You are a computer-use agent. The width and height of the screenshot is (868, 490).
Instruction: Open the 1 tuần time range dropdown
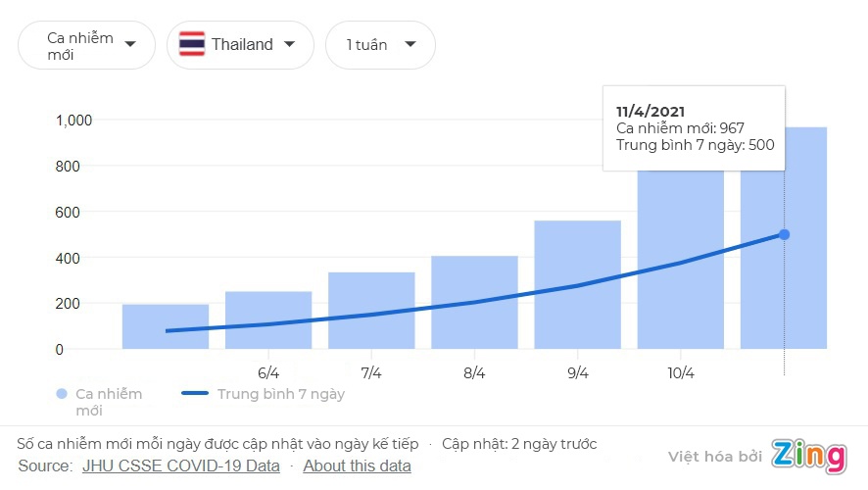click(x=380, y=45)
